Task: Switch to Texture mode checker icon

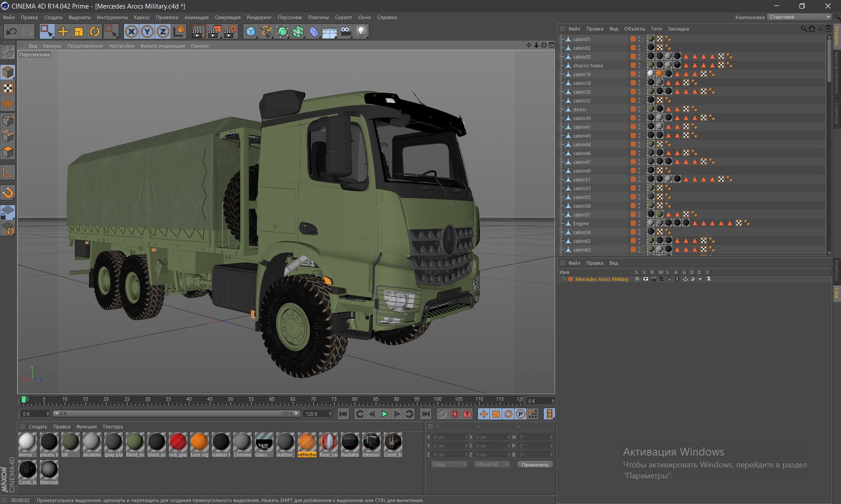Action: [8, 88]
